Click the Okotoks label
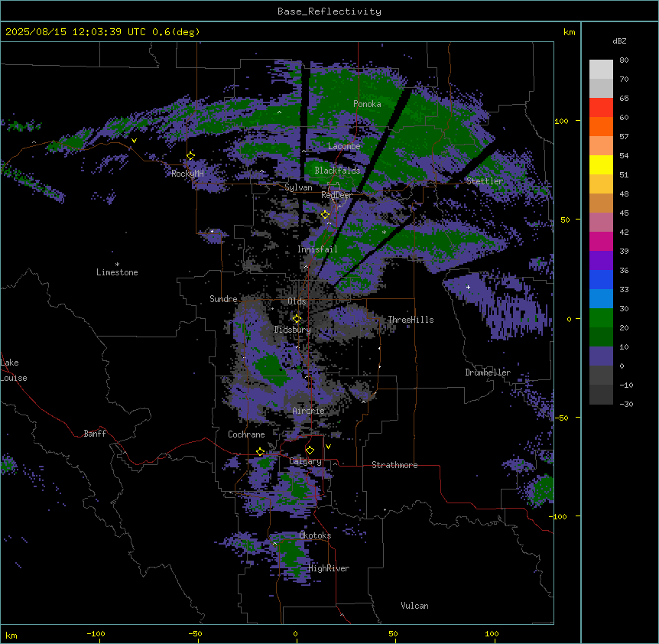Image resolution: width=659 pixels, height=644 pixels. pyautogui.click(x=315, y=535)
